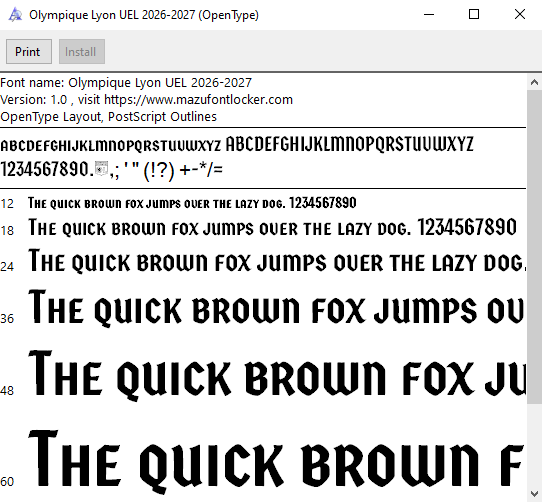The image size is (542, 502).
Task: Click the size label 36
Action: [x=7, y=319]
